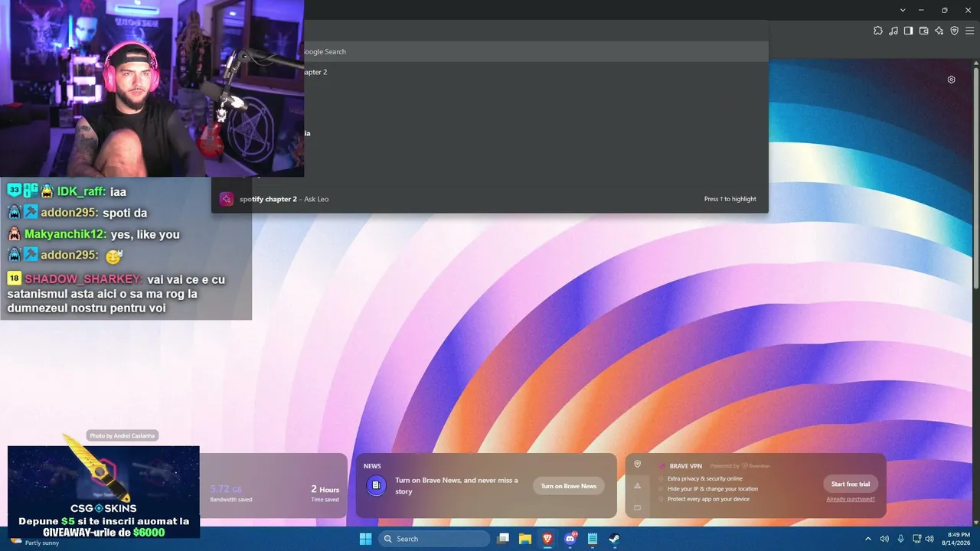Screen dimensions: 980x551
Task: Open File Explorer from the taskbar
Action: (x=525, y=539)
